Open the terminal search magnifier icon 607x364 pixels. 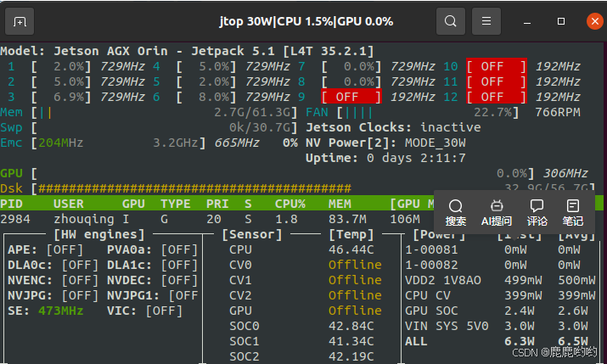point(451,21)
